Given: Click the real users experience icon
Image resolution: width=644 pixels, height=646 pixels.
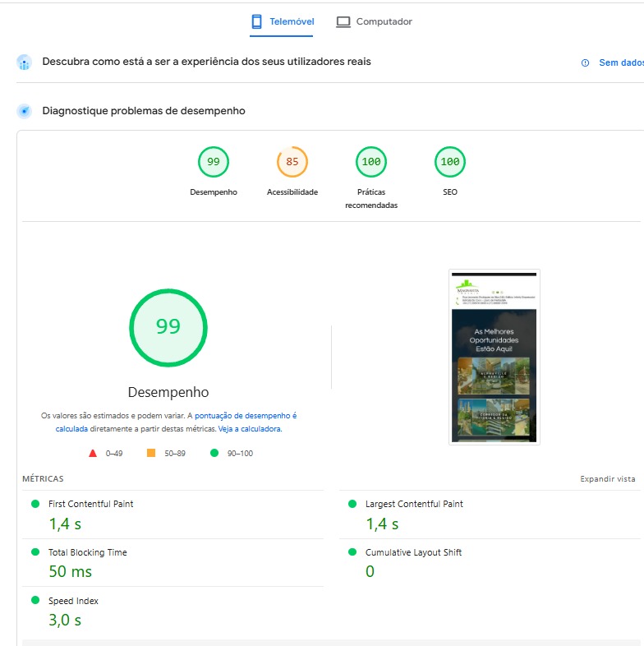Looking at the screenshot, I should (25, 62).
